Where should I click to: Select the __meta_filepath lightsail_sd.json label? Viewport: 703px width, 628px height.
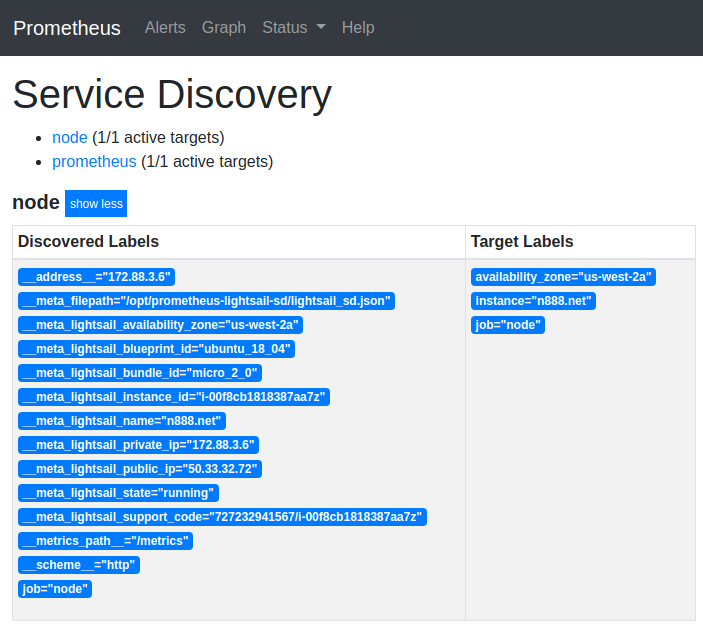click(x=206, y=301)
